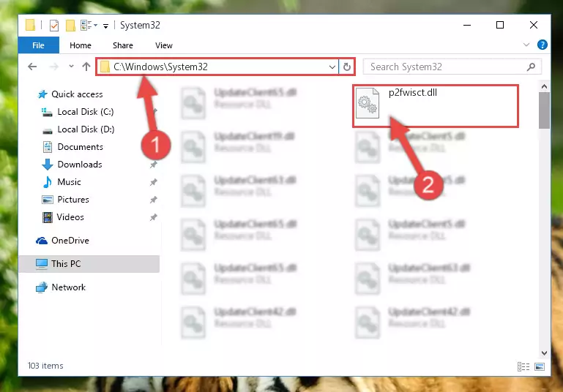Screen dimensions: 563x392
Task: Select Quick access in navigation pane
Action: [70, 94]
